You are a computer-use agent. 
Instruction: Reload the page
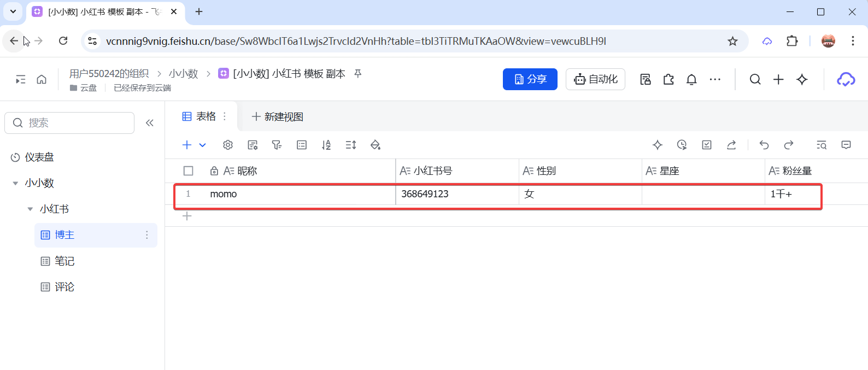[x=63, y=41]
